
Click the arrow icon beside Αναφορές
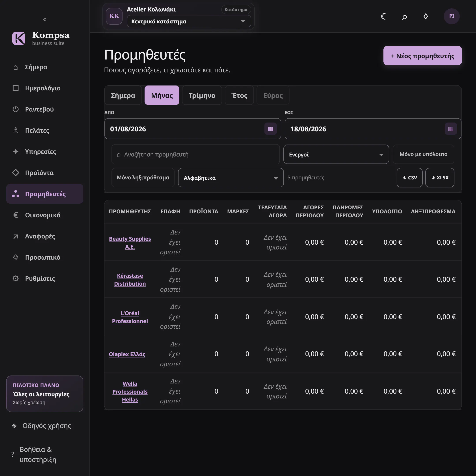click(15, 236)
